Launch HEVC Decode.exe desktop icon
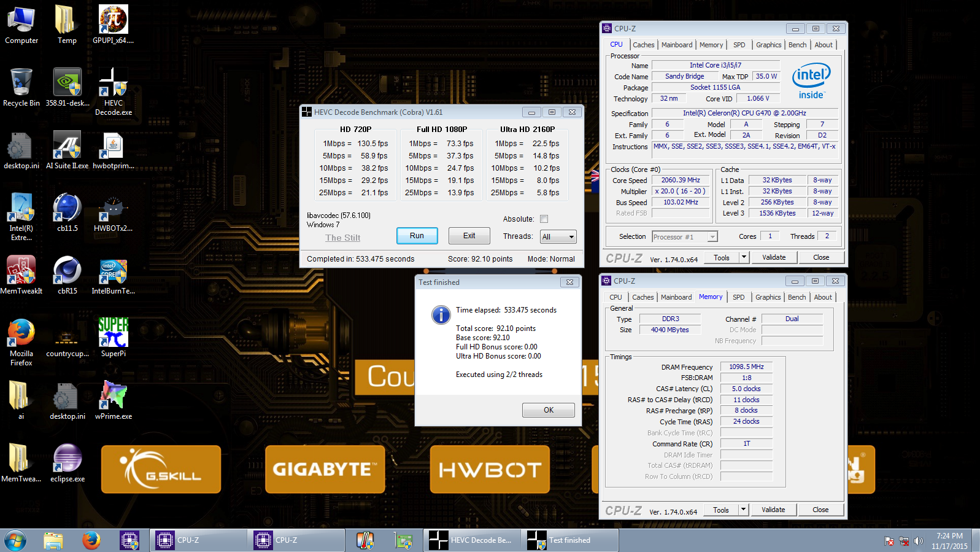 (114, 92)
